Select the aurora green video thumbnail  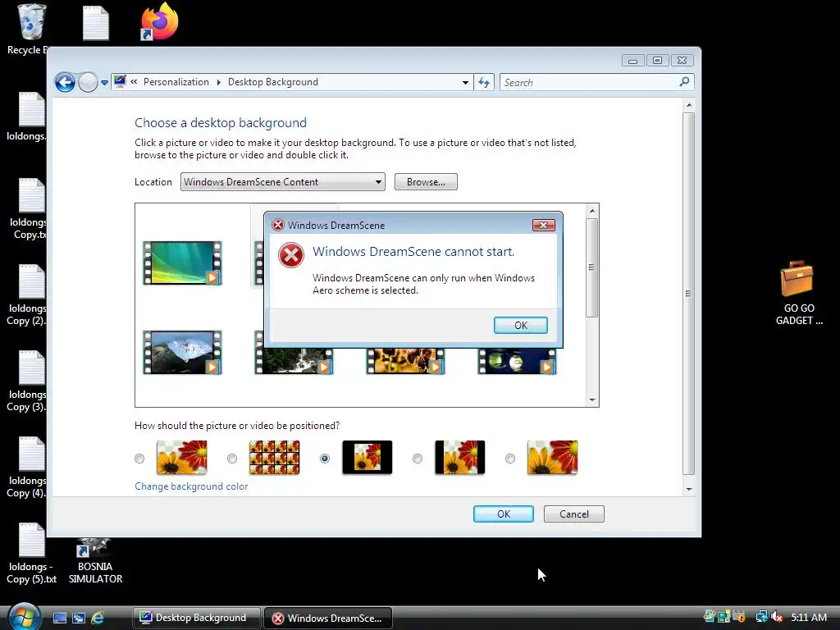pos(182,263)
